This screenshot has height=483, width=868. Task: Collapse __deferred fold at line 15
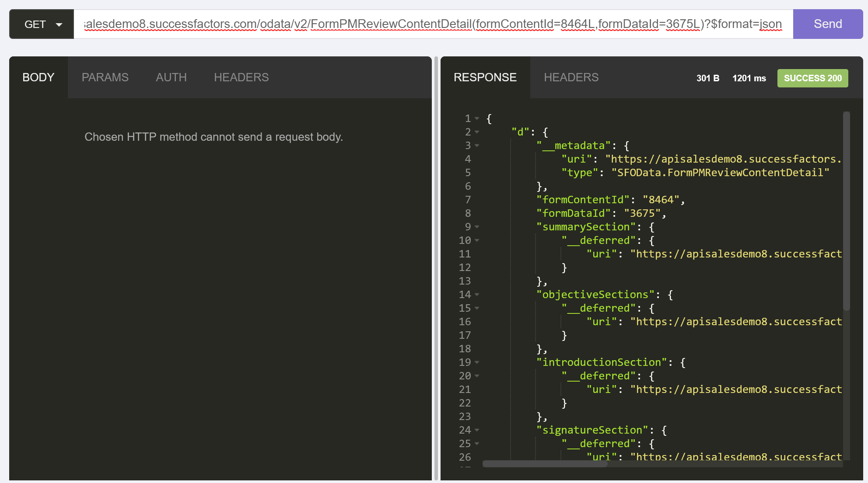pos(477,309)
